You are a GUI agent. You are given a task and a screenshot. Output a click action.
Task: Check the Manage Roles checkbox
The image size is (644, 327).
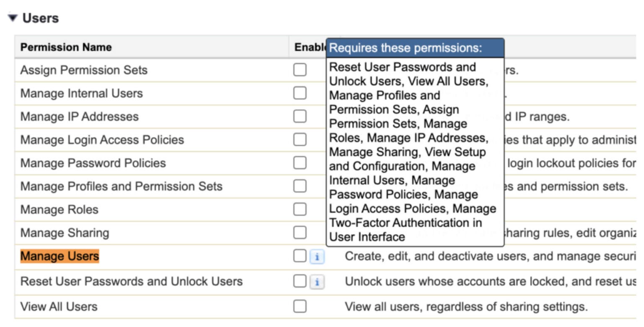pyautogui.click(x=299, y=210)
